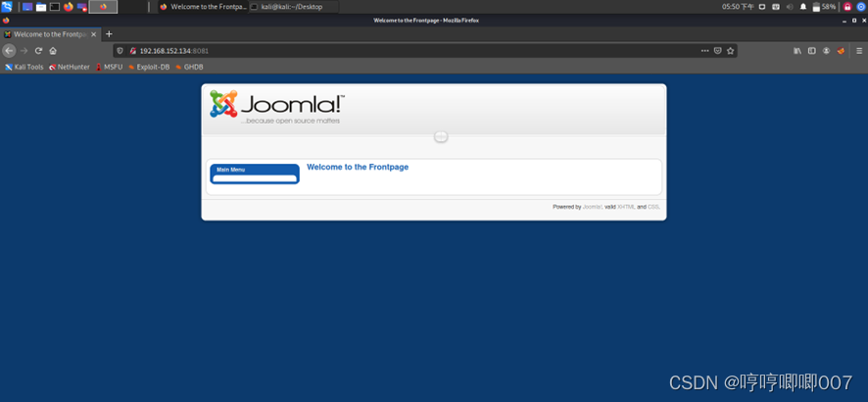Switch to kali@kali:~/Desktop terminal window

click(293, 7)
